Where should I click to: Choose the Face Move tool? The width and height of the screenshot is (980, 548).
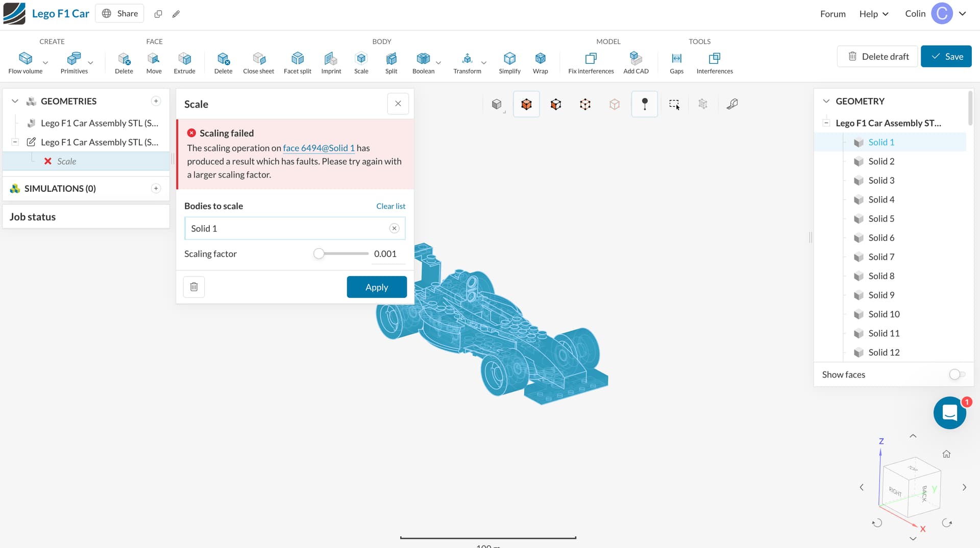(x=154, y=62)
